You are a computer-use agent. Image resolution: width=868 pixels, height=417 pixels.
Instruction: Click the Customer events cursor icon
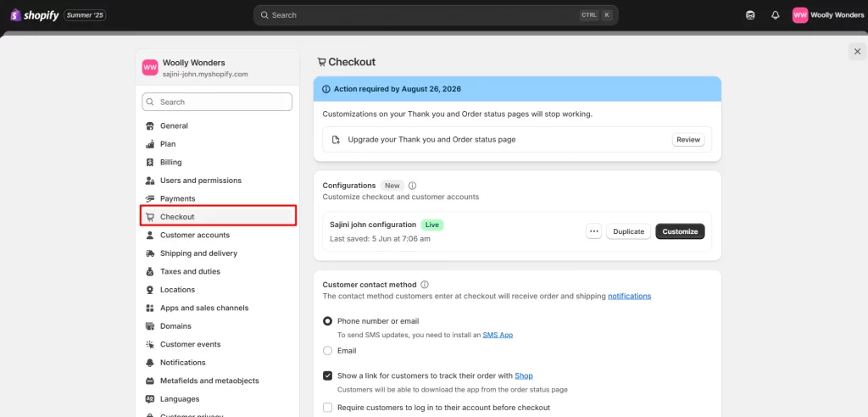point(149,344)
